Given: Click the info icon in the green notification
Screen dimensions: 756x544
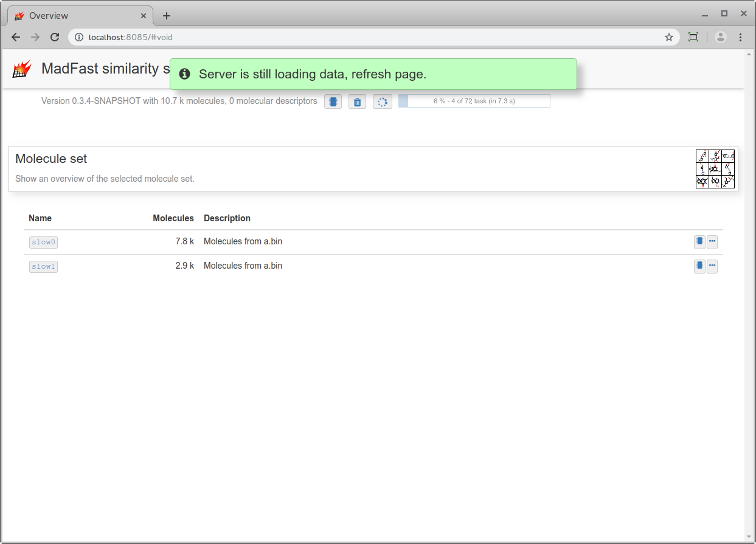Looking at the screenshot, I should point(184,74).
